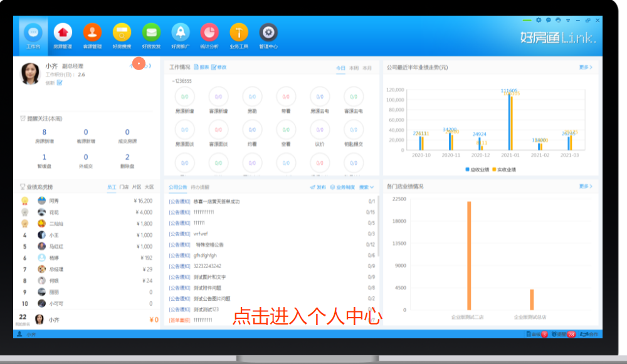Open 好房搜搜 yellow search icon

point(122,33)
